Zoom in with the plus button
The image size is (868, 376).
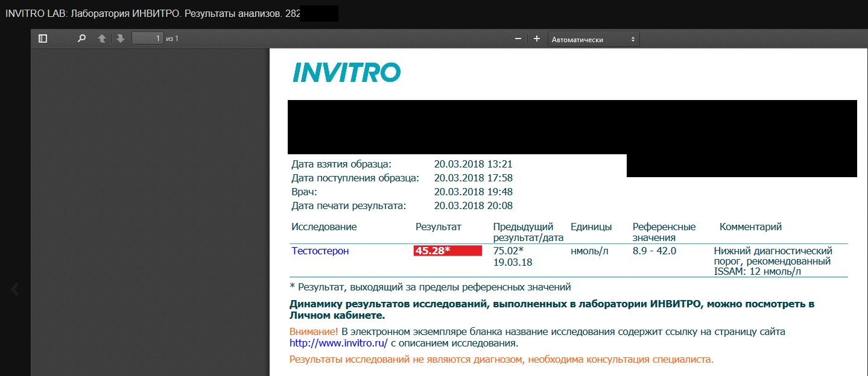point(537,39)
